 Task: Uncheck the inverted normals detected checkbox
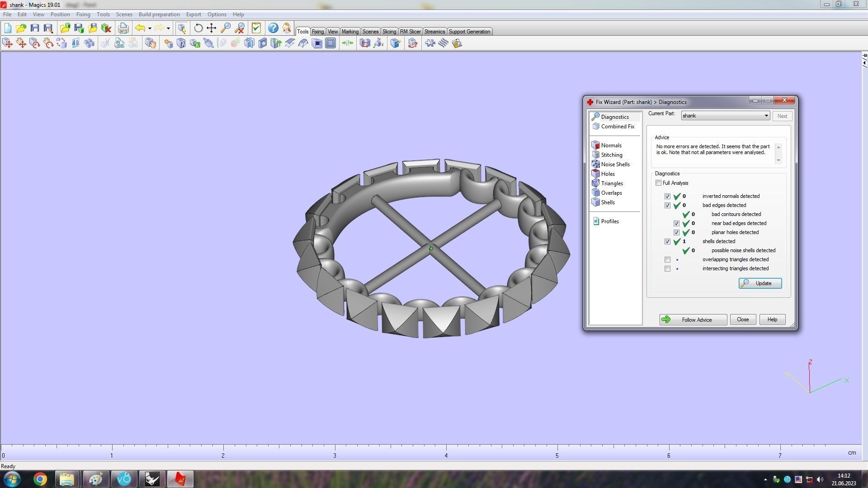(x=667, y=196)
